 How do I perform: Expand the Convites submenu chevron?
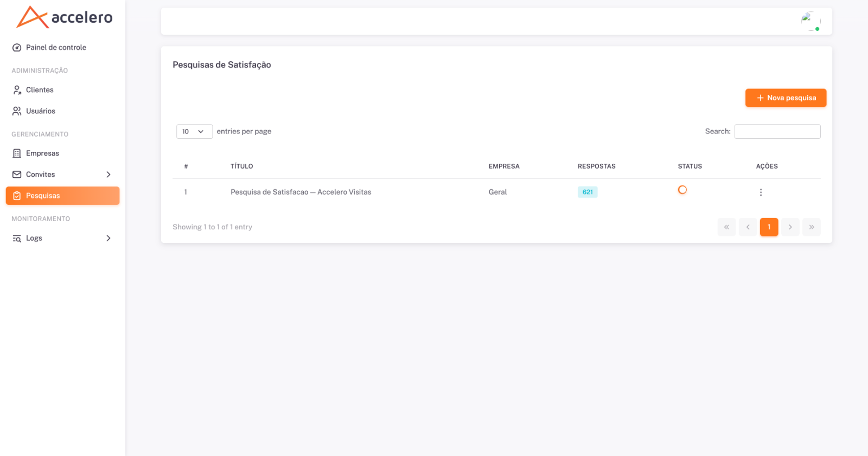pos(108,175)
